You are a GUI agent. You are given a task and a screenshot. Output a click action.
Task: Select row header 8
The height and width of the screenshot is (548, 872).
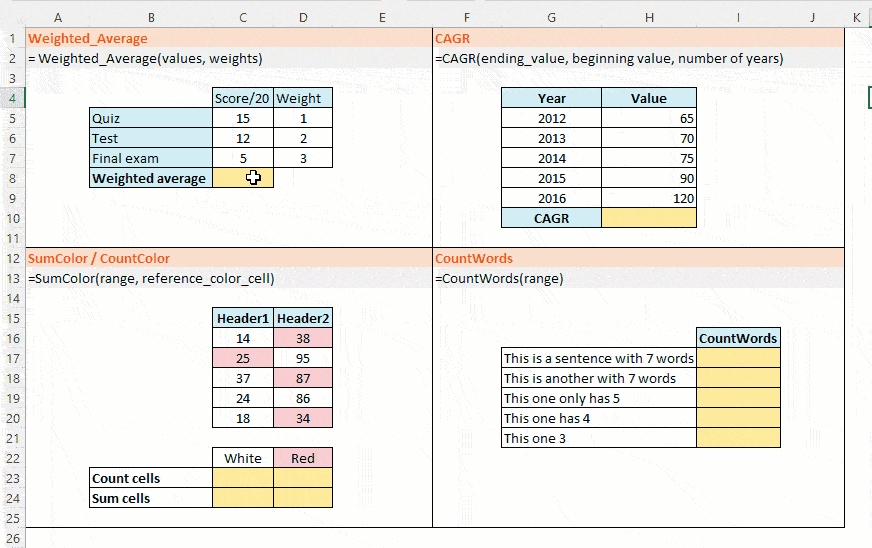13,178
